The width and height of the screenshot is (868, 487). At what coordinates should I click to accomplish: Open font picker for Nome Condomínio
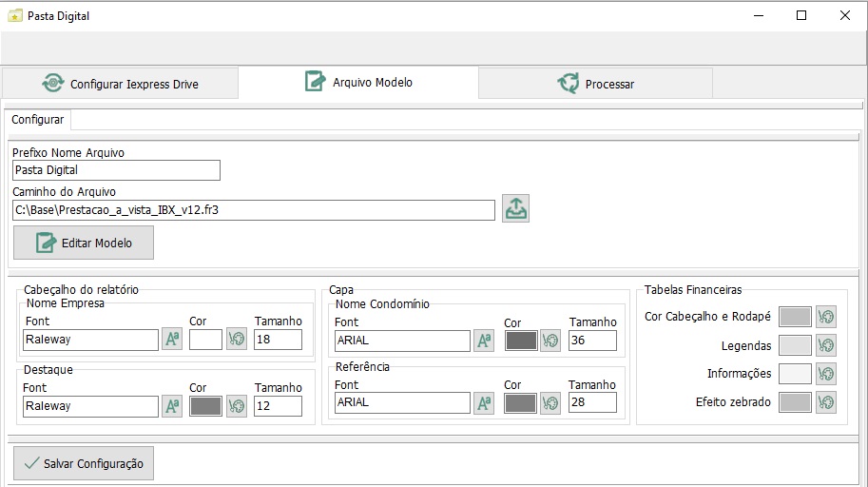click(x=484, y=341)
